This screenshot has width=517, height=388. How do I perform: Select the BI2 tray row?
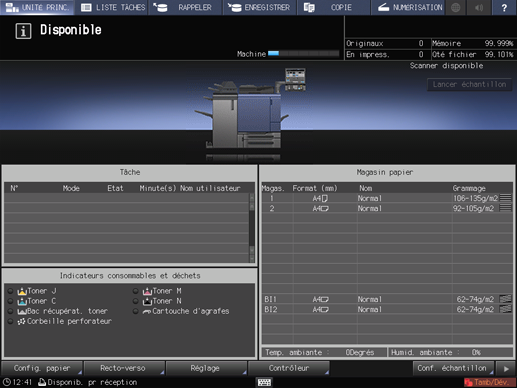[387, 310]
